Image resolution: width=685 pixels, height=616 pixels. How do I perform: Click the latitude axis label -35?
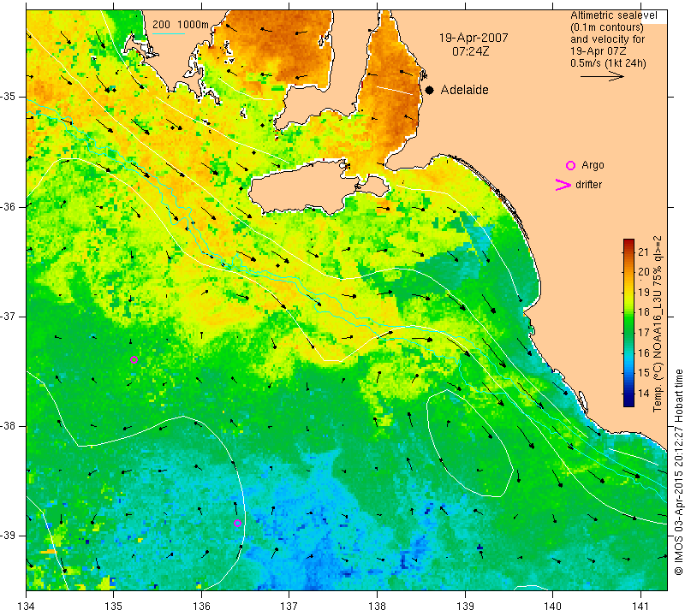point(9,97)
